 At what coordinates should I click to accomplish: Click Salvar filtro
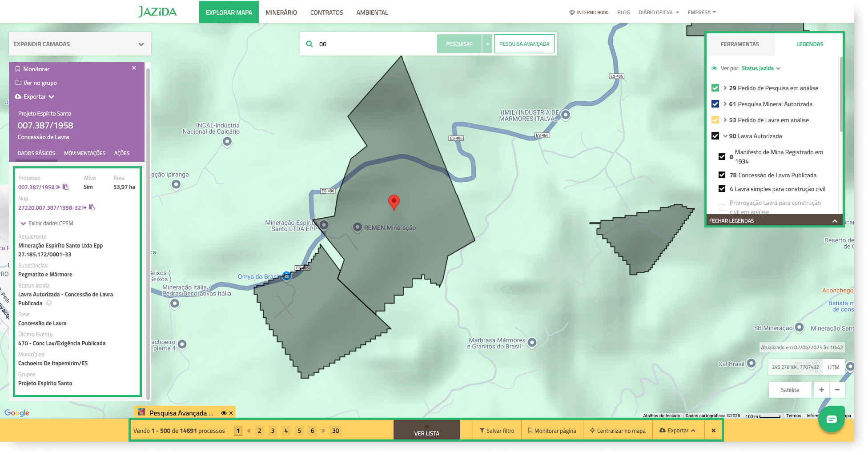(x=497, y=431)
